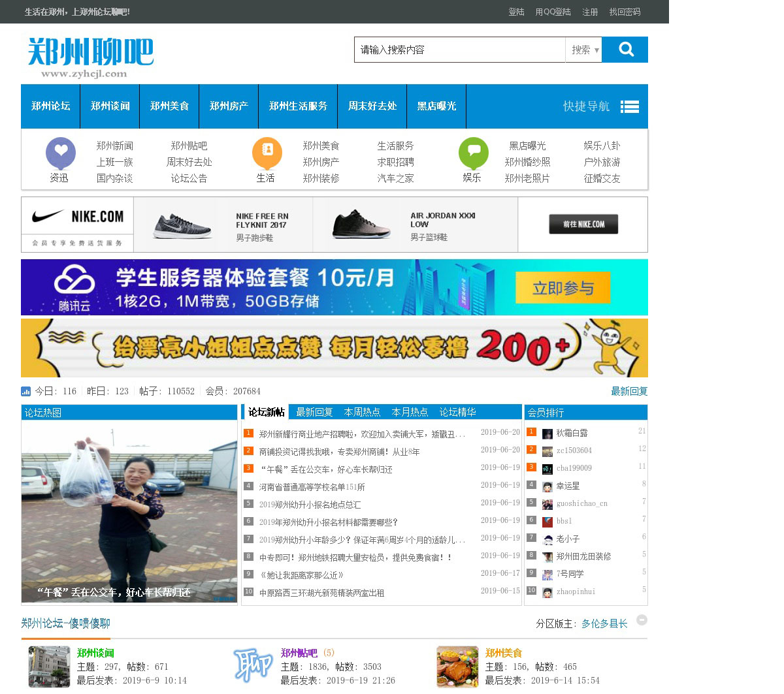The width and height of the screenshot is (784, 694).
Task: Click moderator 多伦多县长 link
Action: 604,623
